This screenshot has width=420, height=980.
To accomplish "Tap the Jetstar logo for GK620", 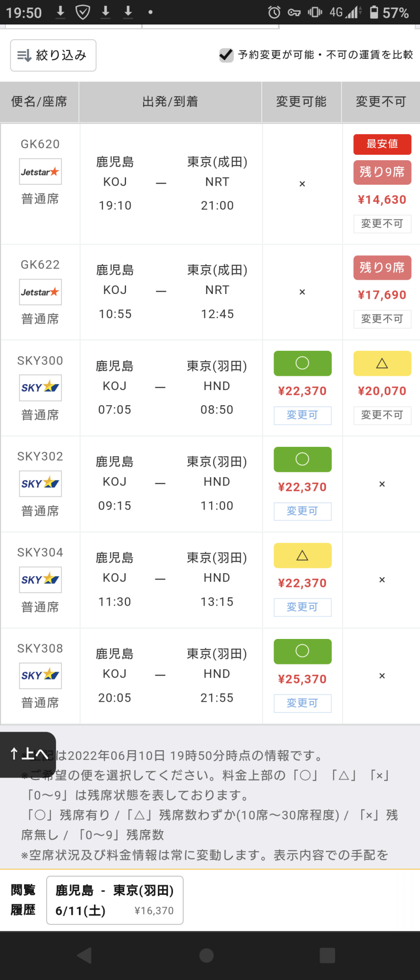I will 40,171.
